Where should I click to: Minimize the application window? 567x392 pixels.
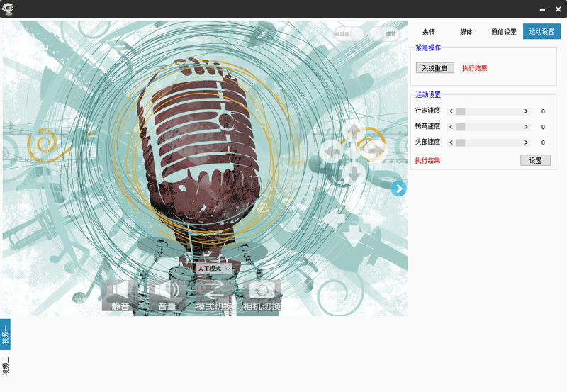click(x=542, y=9)
